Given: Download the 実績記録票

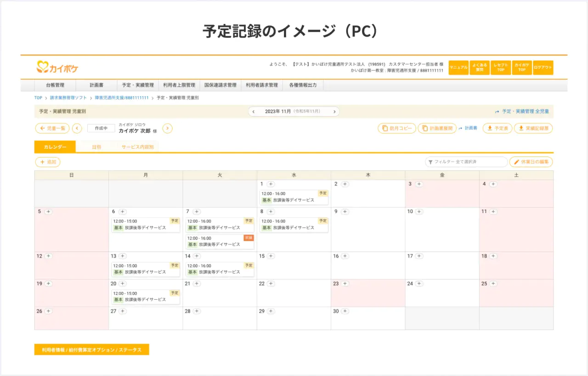Looking at the screenshot, I should [533, 129].
